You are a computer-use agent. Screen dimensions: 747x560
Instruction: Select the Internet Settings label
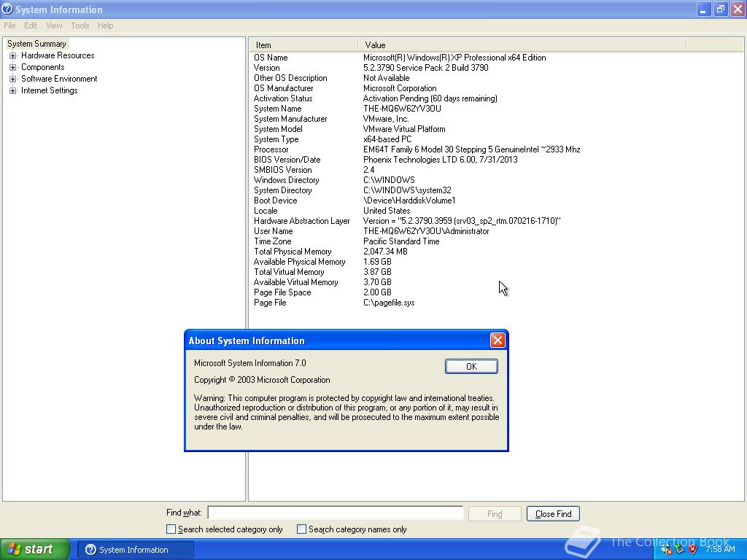coord(49,90)
